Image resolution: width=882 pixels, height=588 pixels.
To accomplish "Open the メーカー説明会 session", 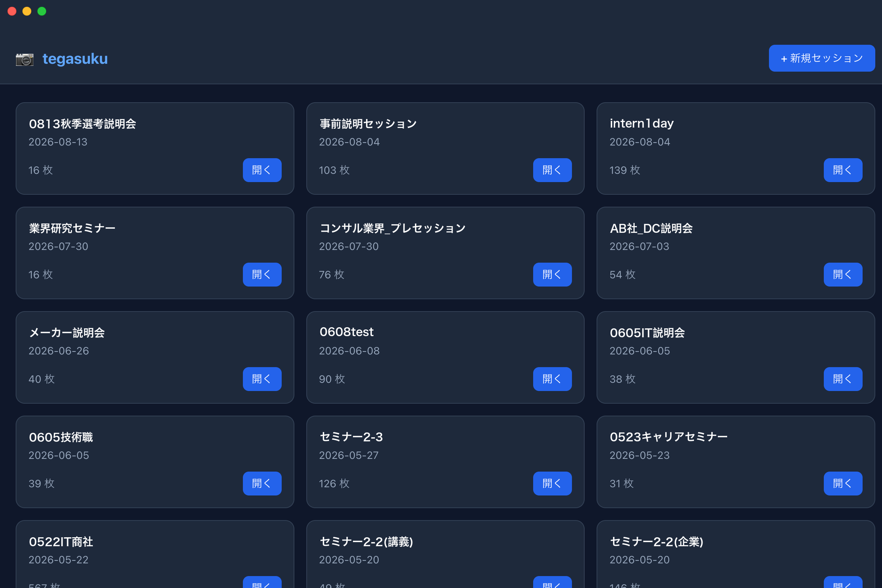I will (x=262, y=379).
